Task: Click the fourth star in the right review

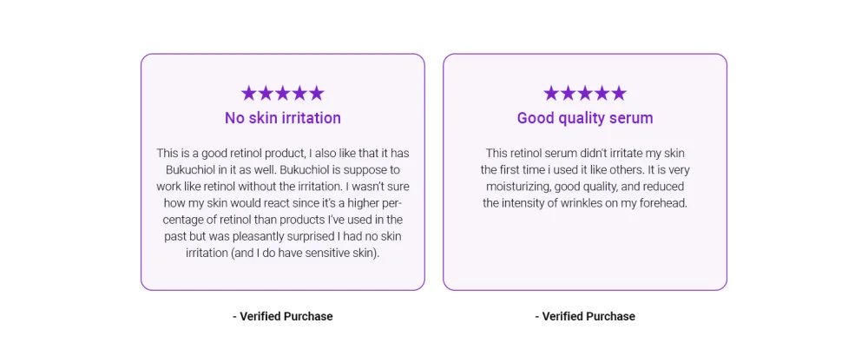Action: point(602,93)
